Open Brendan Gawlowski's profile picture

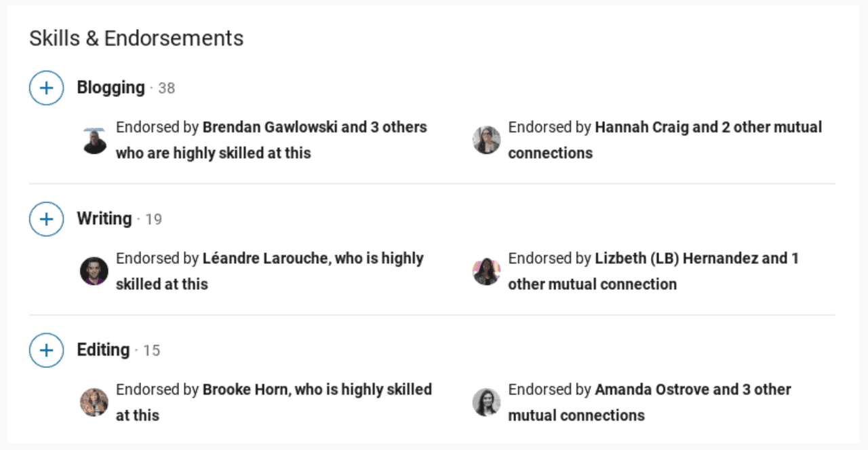tap(94, 140)
